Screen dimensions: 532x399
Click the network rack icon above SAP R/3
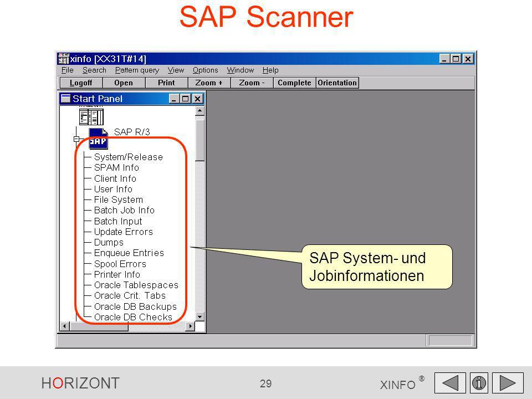pyautogui.click(x=91, y=117)
